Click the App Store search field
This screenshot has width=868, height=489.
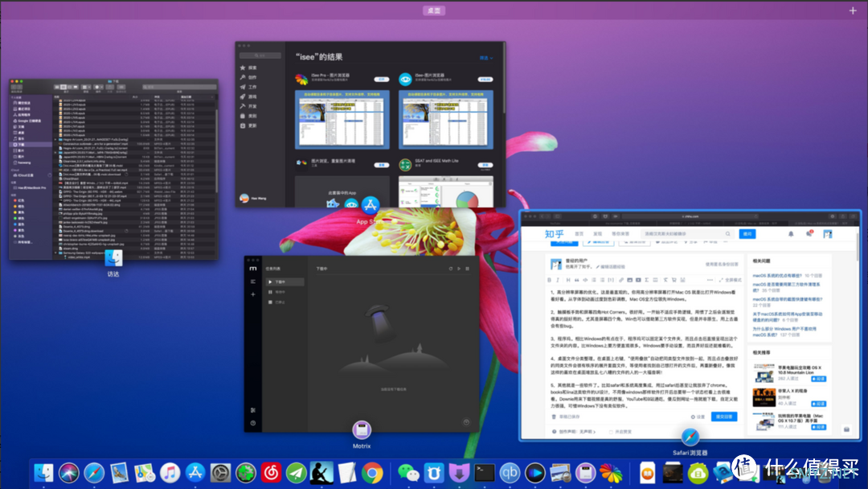(260, 55)
